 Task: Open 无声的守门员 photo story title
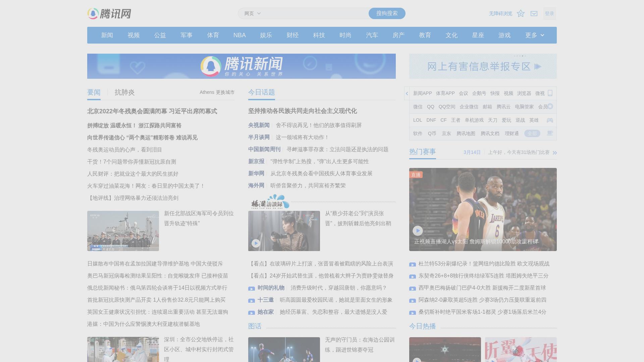click(360, 345)
